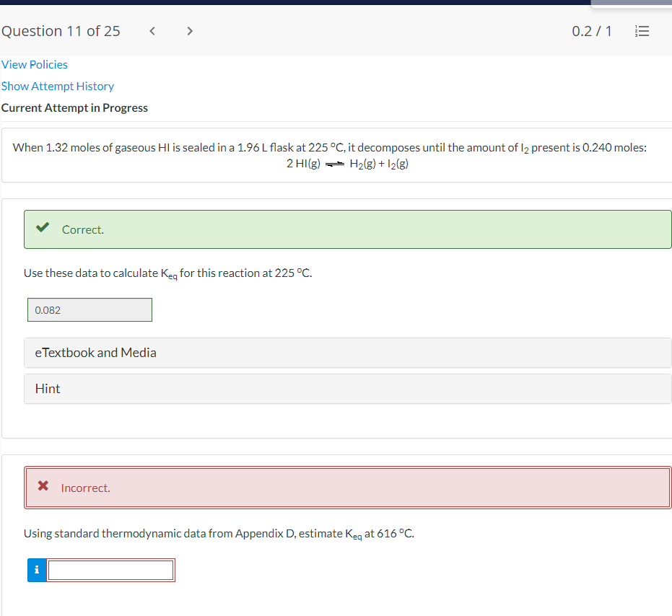Screen dimensions: 672x616
Task: Click the empty answer box for Keq estimate
Action: tap(110, 570)
